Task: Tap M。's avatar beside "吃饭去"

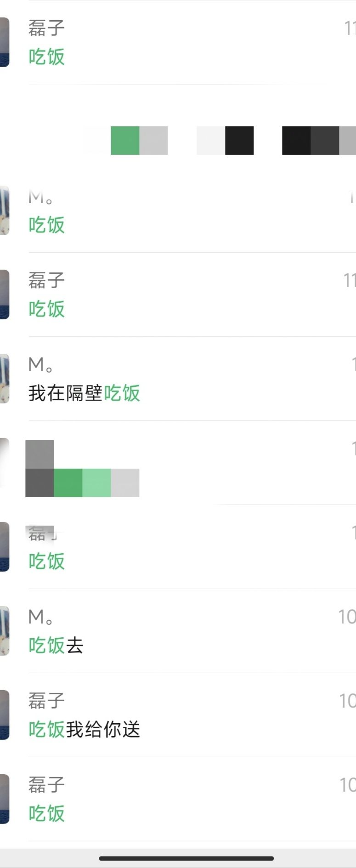Action: point(4,631)
